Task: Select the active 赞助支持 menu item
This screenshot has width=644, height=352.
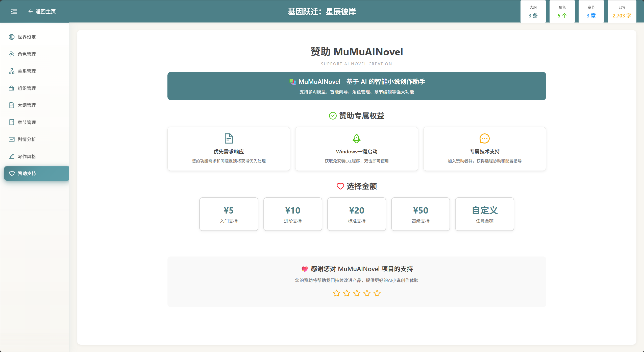Action: [37, 173]
